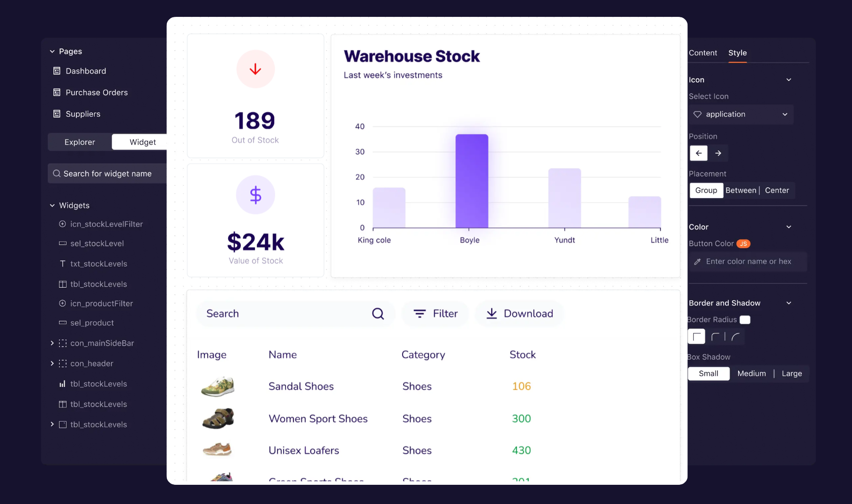Click the white Border Radius swatch

tap(745, 319)
